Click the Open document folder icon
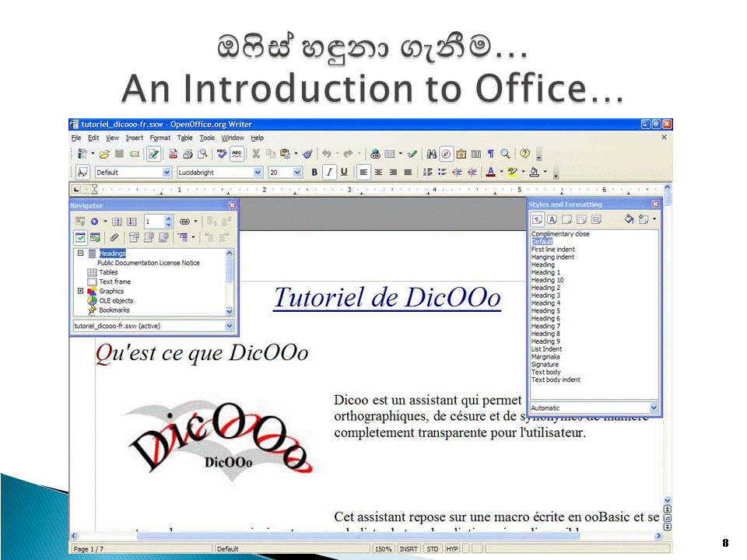747x560 pixels. point(104,154)
